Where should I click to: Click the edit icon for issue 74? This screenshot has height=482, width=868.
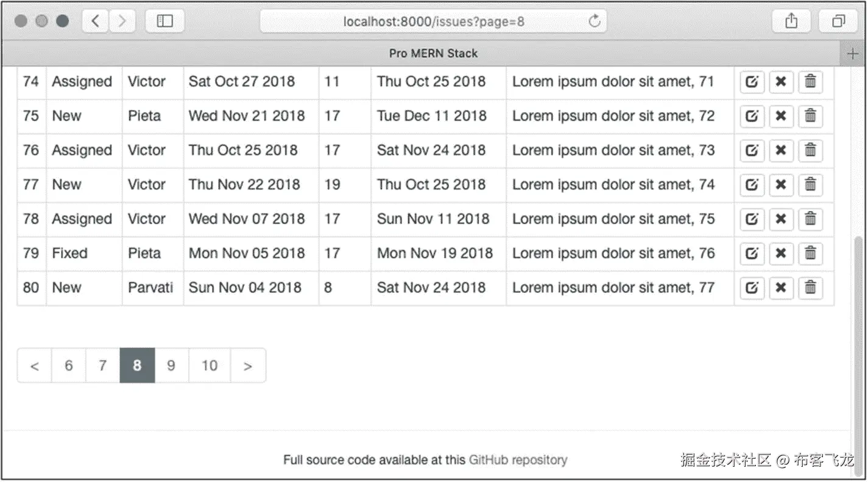click(752, 82)
